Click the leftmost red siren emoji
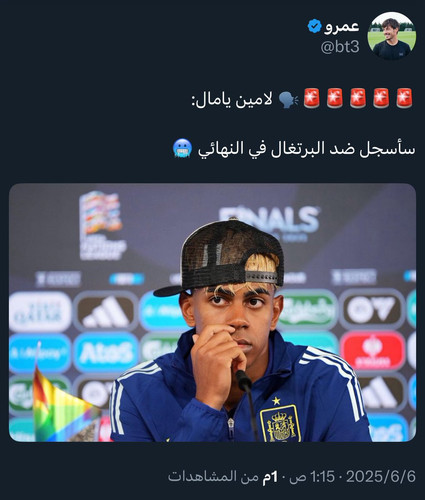This screenshot has height=500, width=425. click(x=312, y=98)
